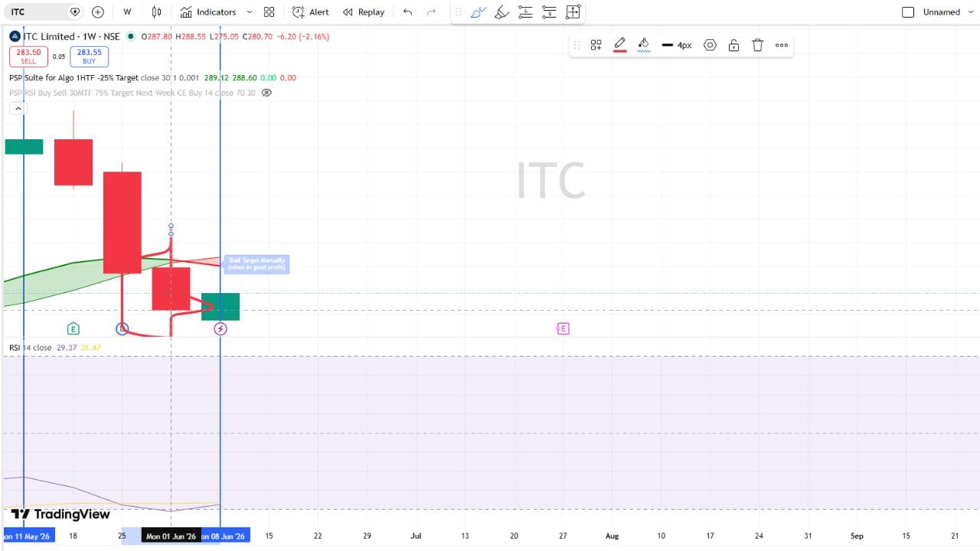Screen dimensions: 980x551
Task: Open more options in drawing toolbar
Action: click(782, 45)
